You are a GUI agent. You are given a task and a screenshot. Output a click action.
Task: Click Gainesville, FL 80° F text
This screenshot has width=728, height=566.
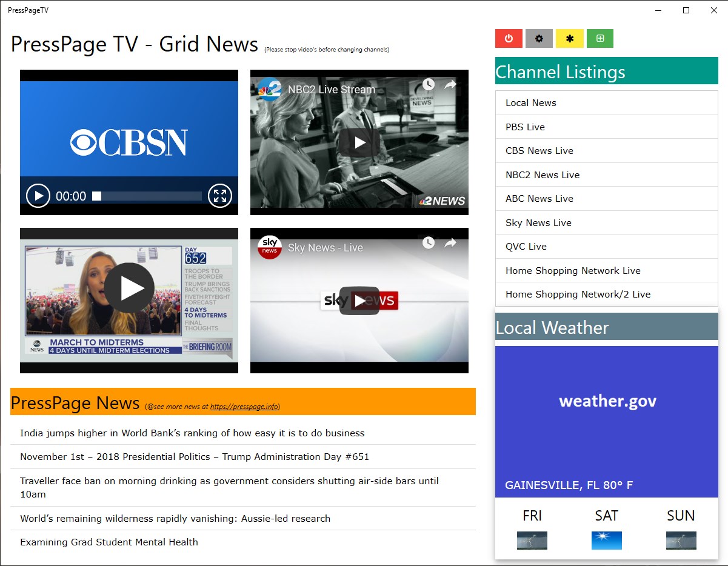pyautogui.click(x=569, y=485)
